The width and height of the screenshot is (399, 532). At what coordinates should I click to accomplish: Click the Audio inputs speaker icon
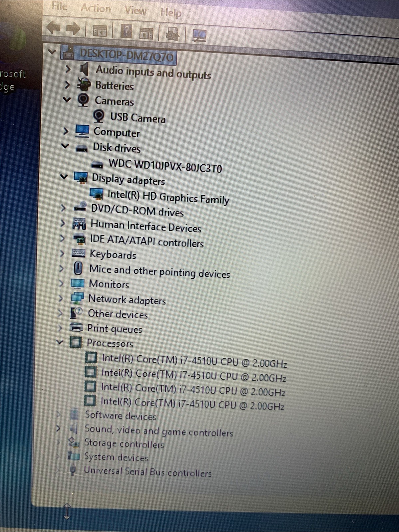tap(85, 69)
